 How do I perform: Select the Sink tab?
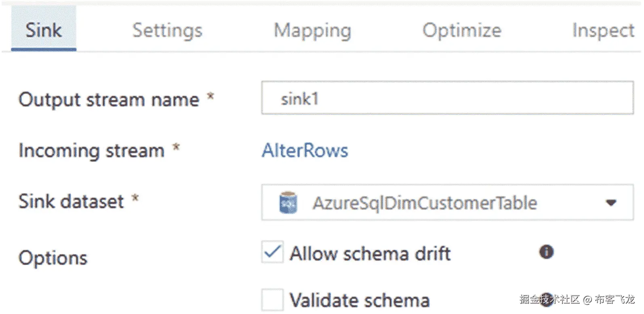point(44,30)
